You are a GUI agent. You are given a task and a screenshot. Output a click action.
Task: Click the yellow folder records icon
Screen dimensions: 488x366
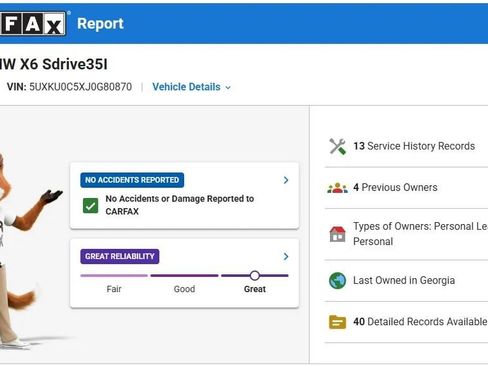338,322
